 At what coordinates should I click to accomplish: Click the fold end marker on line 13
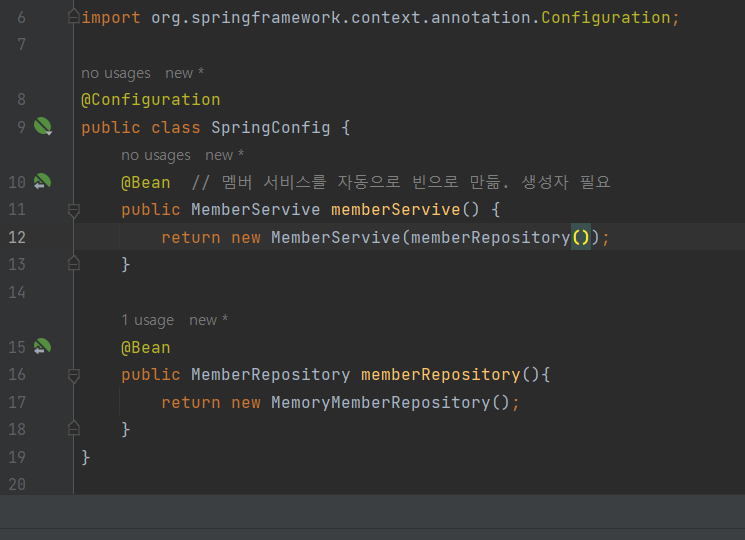(x=74, y=263)
